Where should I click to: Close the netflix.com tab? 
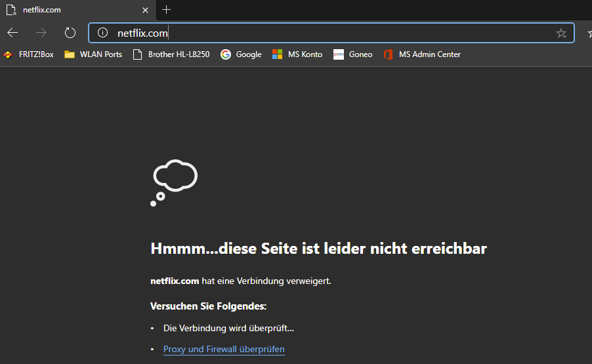point(145,10)
